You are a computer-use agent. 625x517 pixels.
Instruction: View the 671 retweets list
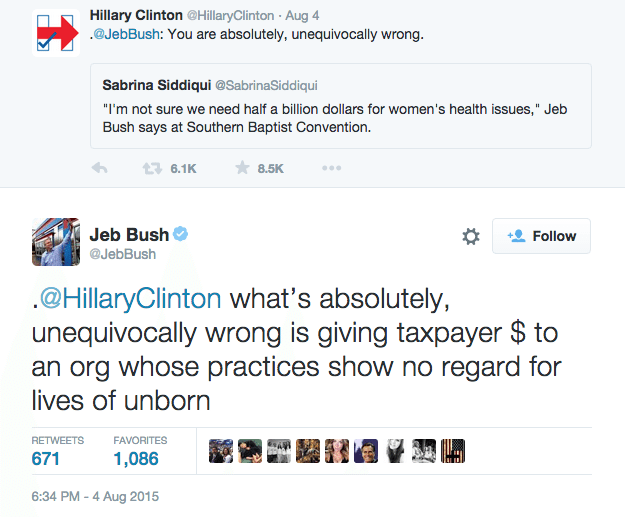click(46, 459)
